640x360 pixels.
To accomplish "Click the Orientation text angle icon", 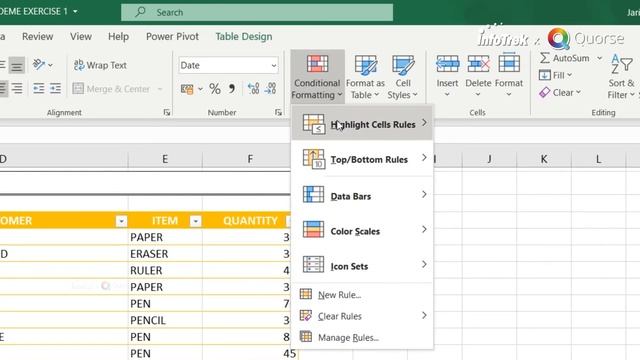I will [x=39, y=64].
